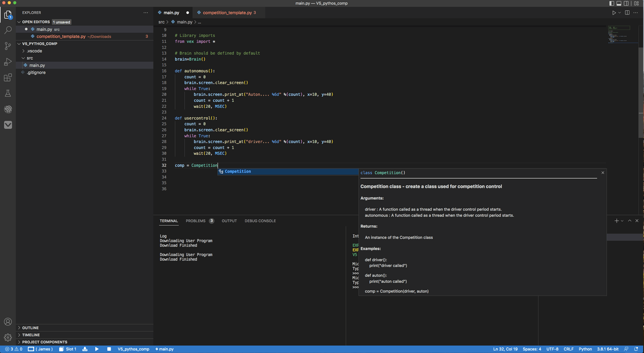The width and height of the screenshot is (644, 353).
Task: Open the Accounts icon in activity bar
Action: 8,322
